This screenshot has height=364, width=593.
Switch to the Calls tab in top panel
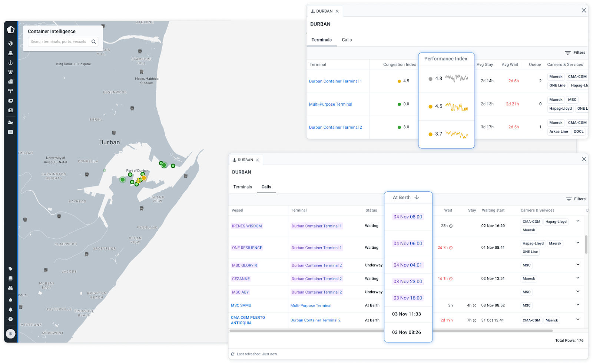347,40
